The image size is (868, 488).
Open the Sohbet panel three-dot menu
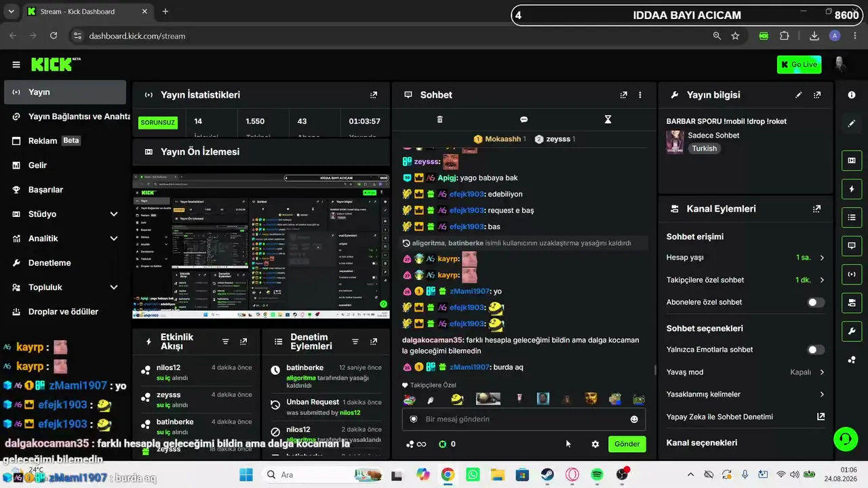640,95
